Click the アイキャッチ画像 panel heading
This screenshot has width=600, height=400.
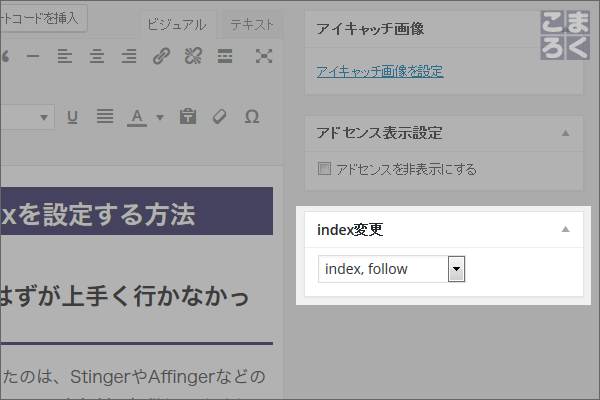pos(370,29)
